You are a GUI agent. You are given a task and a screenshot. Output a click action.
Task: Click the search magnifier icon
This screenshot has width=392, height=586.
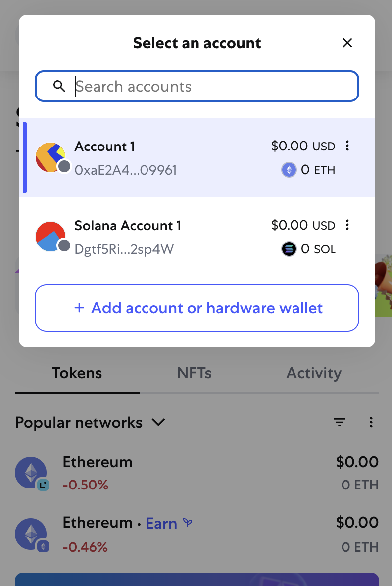tap(59, 86)
